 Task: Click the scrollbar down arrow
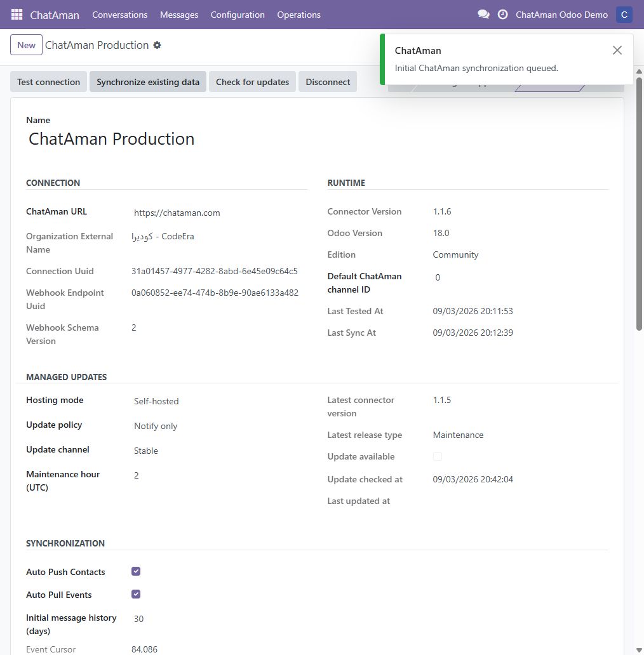click(x=639, y=650)
